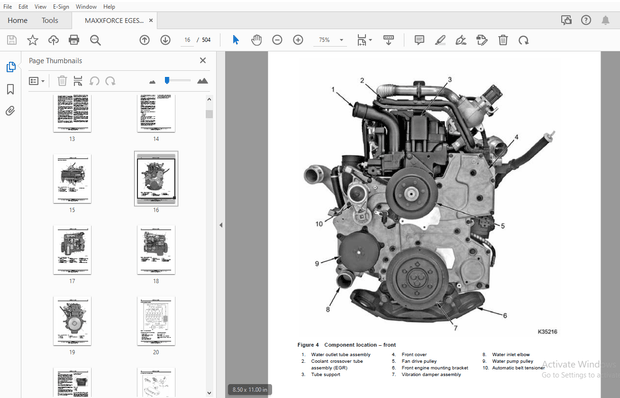
Task: Select page 19 thumbnail
Action: tap(72, 321)
